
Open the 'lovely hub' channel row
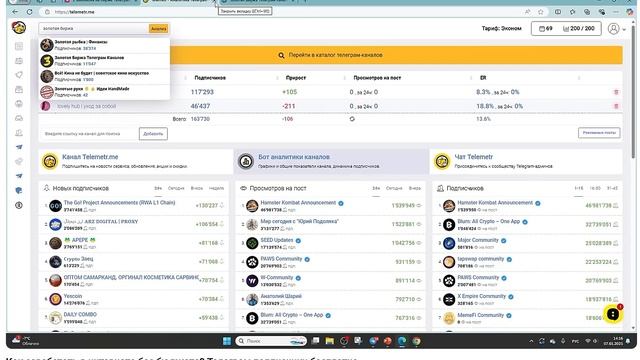[x=86, y=106]
